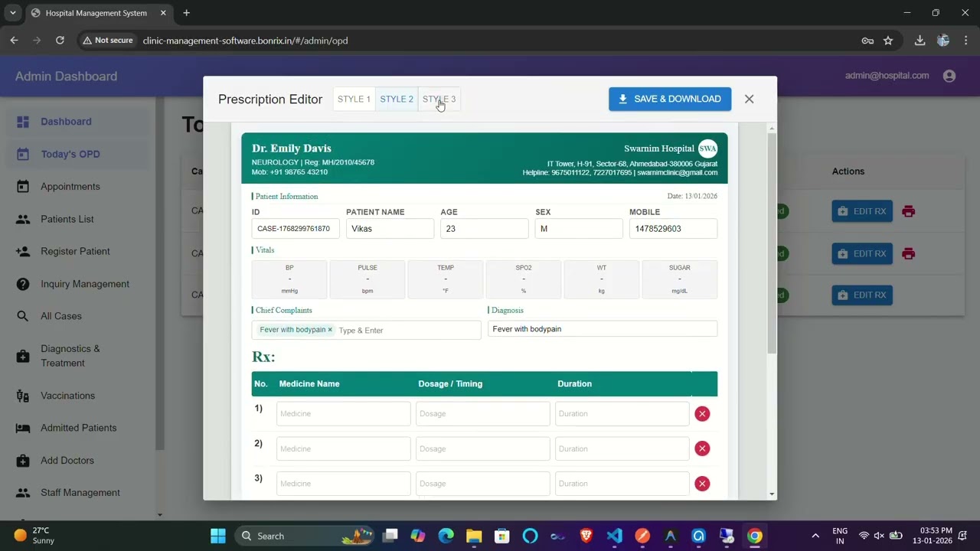
Task: Open Inquiry Management in sidebar
Action: pos(77,284)
